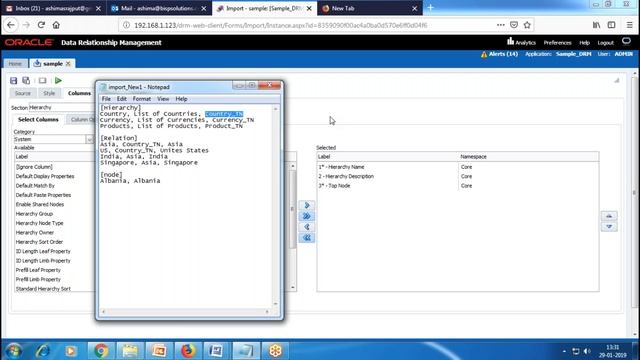The height and width of the screenshot is (360, 640).
Task: Select Hierarchy Sort Order item
Action: [x=39, y=242]
